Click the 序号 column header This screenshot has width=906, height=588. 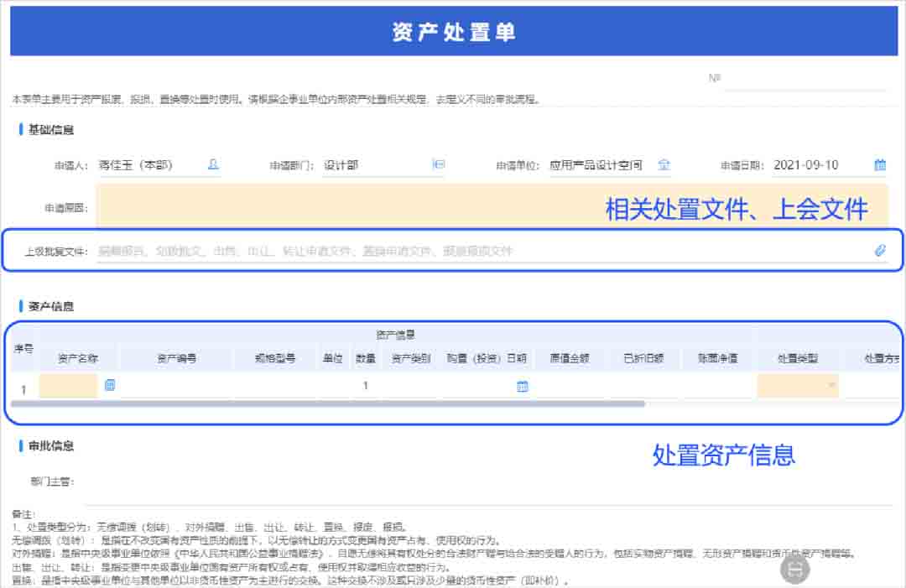[x=23, y=348]
